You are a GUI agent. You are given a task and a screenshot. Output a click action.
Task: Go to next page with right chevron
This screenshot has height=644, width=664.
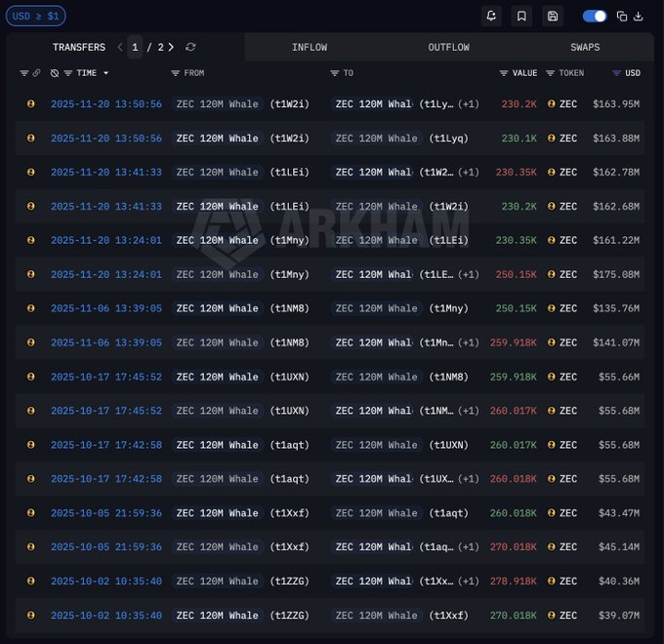coord(171,47)
